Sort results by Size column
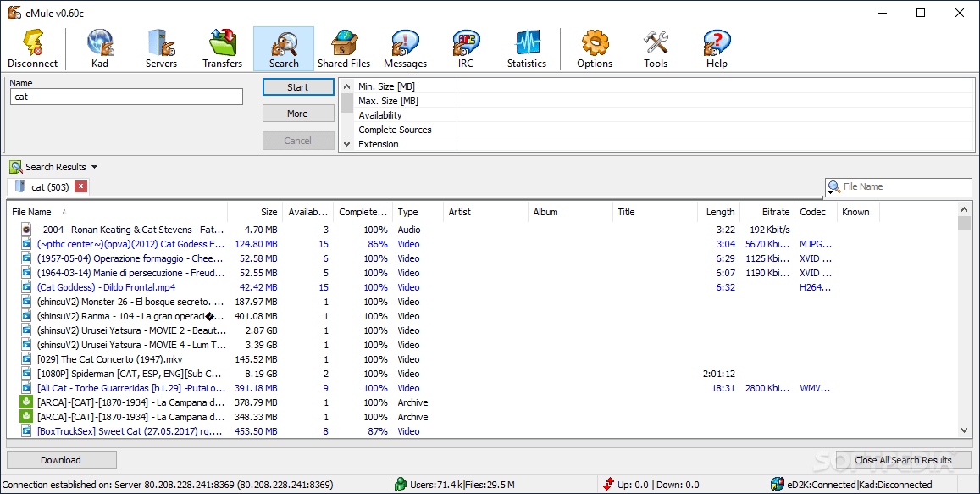Screen dimensions: 980x494 [255, 212]
